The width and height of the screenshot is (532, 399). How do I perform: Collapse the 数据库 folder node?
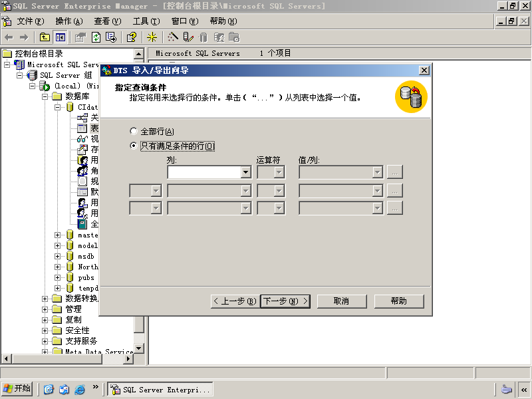[45, 96]
